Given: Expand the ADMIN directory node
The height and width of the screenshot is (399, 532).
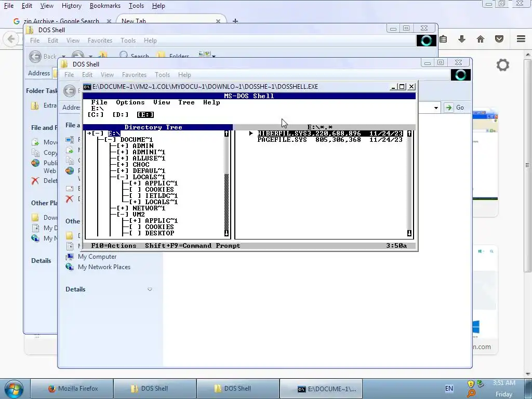Looking at the screenshot, I should pos(123,146).
